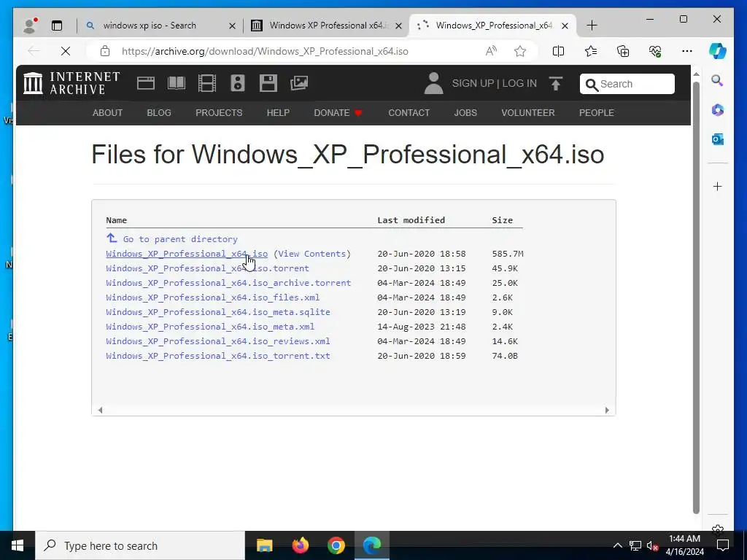The image size is (747, 560).
Task: Launch Firefox from taskbar
Action: click(x=300, y=545)
